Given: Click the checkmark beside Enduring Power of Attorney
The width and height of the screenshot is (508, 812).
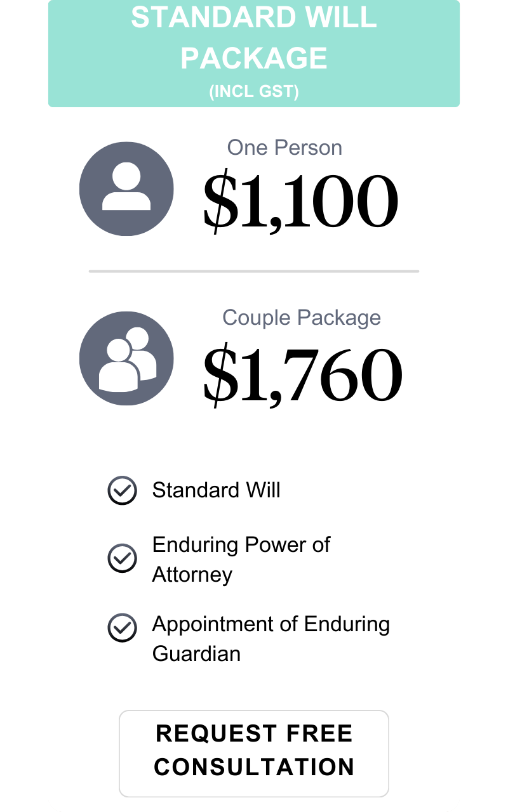Looking at the screenshot, I should (122, 559).
